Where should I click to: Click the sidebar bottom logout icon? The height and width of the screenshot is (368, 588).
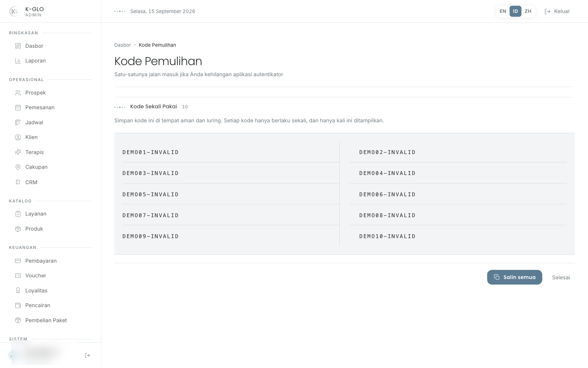[x=87, y=355]
